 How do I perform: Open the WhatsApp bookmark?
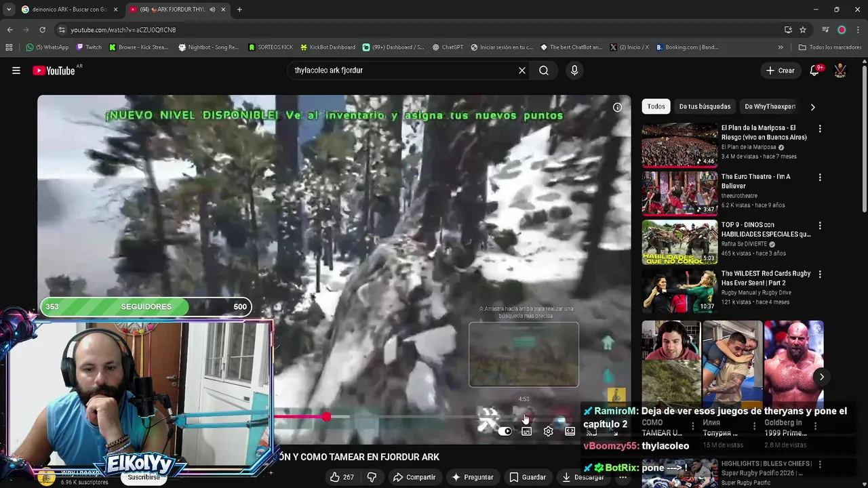pos(47,47)
